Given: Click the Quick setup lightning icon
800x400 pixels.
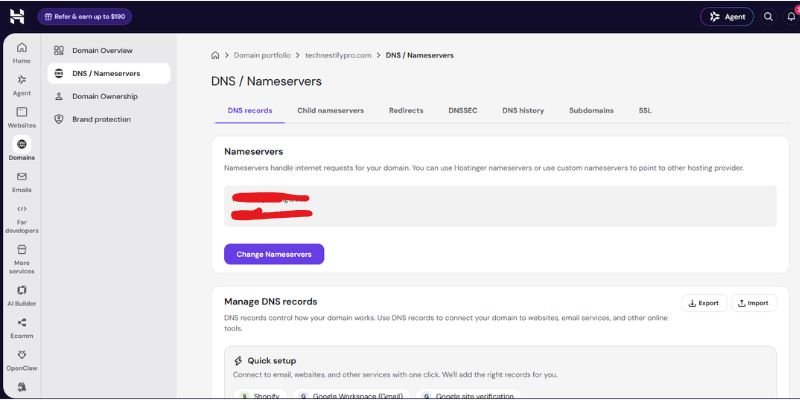Looking at the screenshot, I should (238, 361).
